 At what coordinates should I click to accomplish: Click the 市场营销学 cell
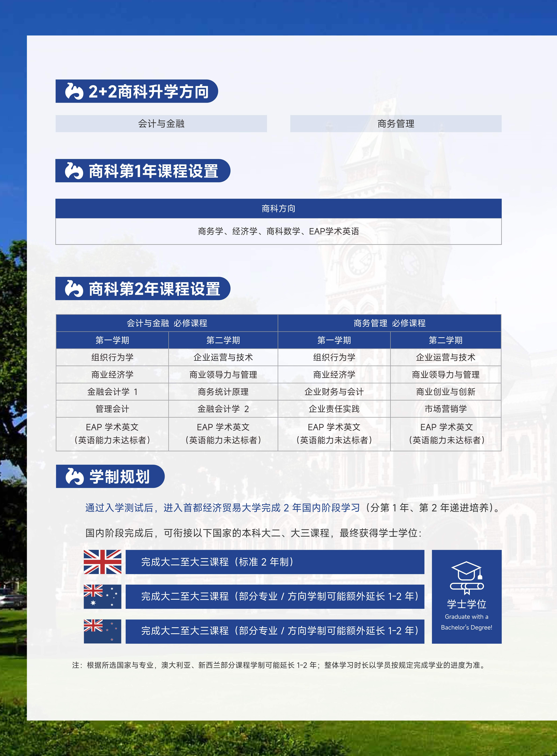tap(446, 409)
